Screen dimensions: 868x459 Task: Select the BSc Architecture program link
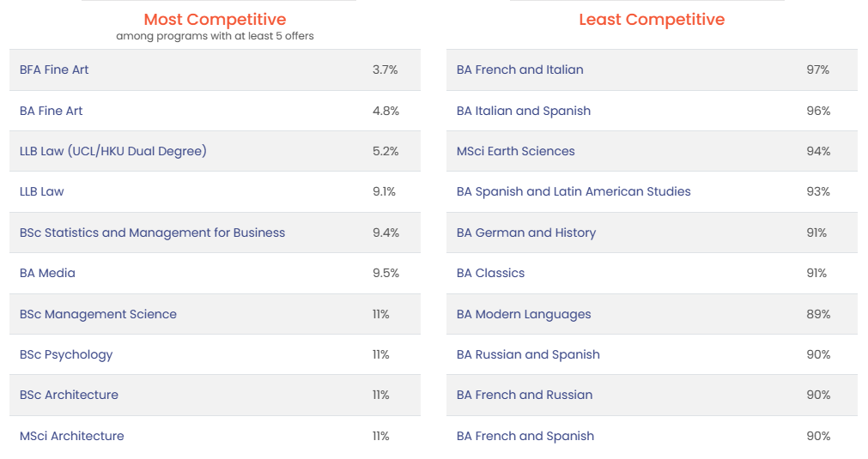tap(69, 395)
